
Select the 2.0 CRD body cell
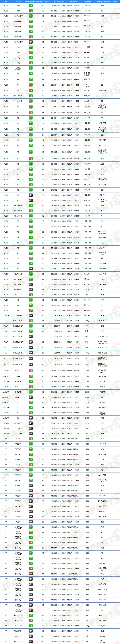point(87,315)
